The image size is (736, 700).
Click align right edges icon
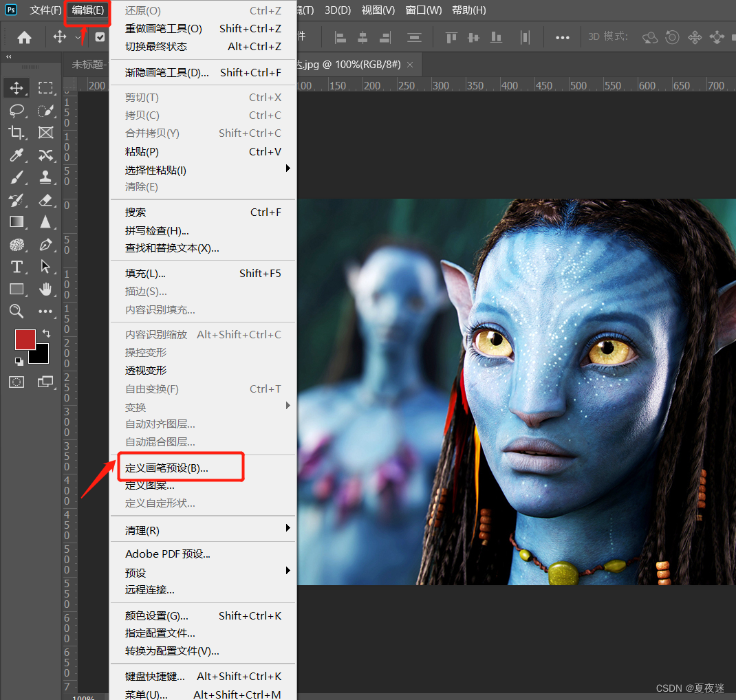(x=385, y=38)
